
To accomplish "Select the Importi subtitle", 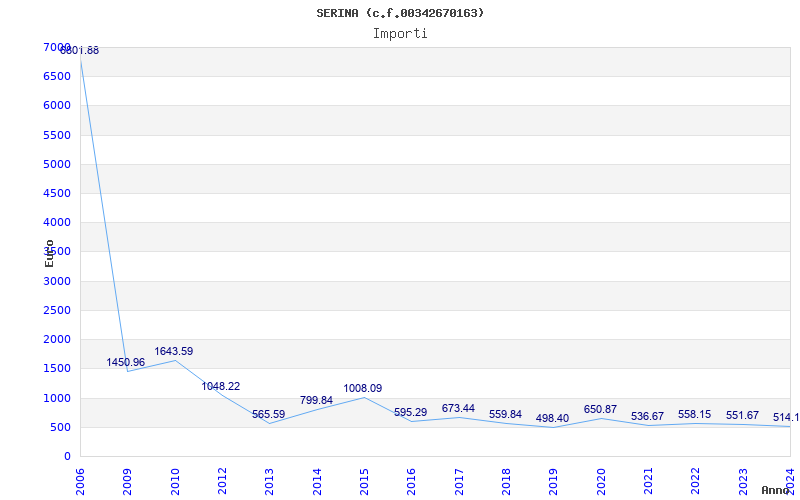I will (x=400, y=34).
